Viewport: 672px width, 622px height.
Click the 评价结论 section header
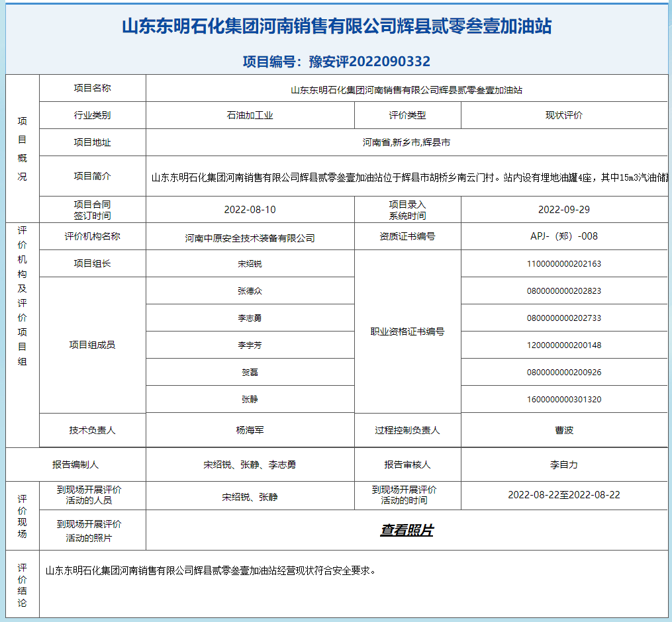tap(23, 585)
